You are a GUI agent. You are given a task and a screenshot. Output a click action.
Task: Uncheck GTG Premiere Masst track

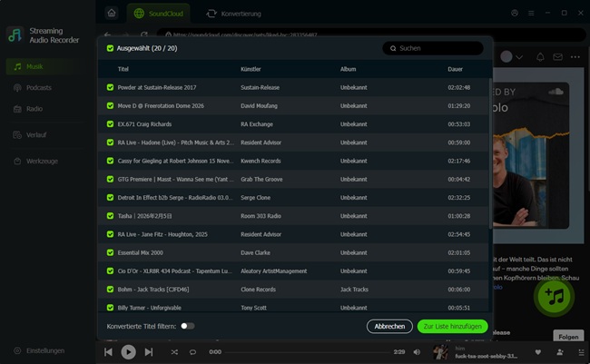[x=110, y=179]
